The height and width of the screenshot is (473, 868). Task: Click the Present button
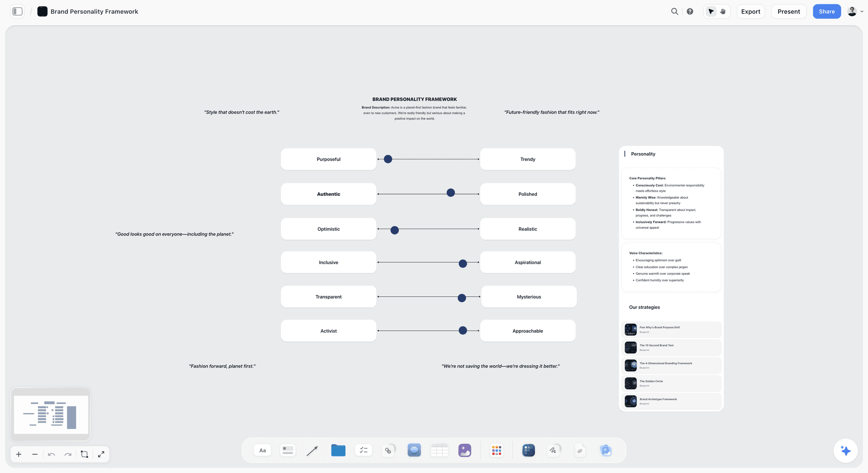coord(789,11)
